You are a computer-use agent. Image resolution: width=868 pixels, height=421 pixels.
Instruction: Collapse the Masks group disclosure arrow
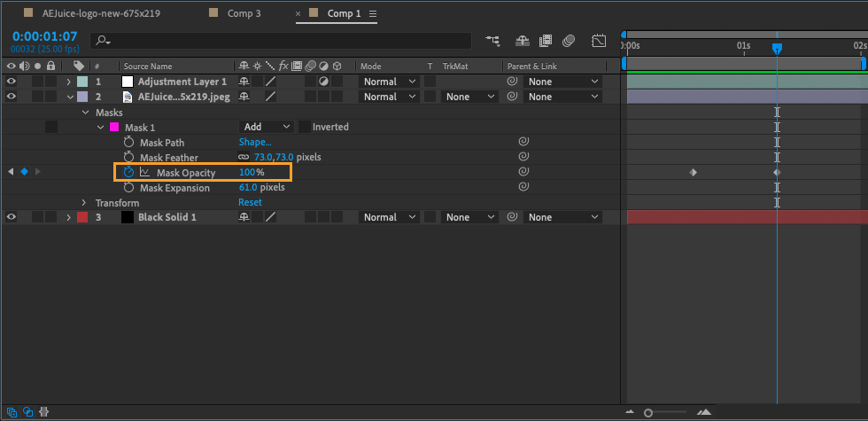tap(85, 113)
